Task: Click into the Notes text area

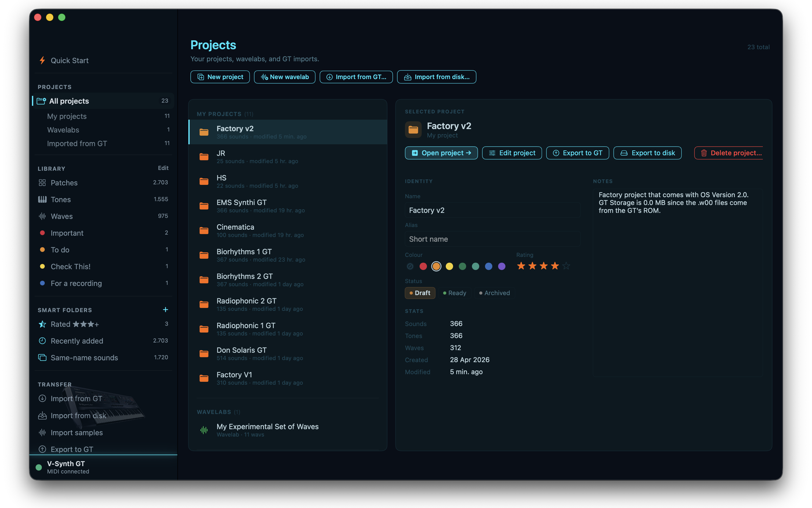Action: [678, 283]
